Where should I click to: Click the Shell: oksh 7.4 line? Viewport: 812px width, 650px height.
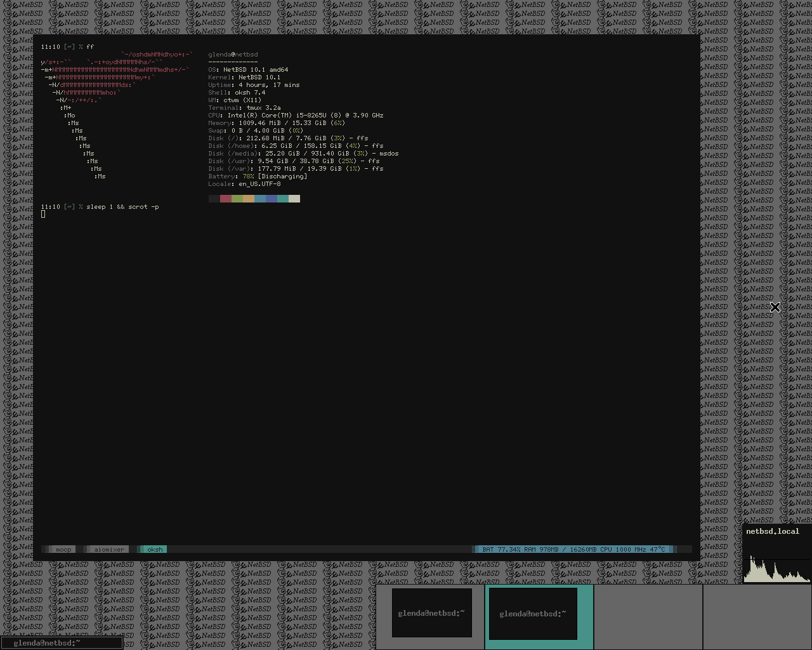237,93
